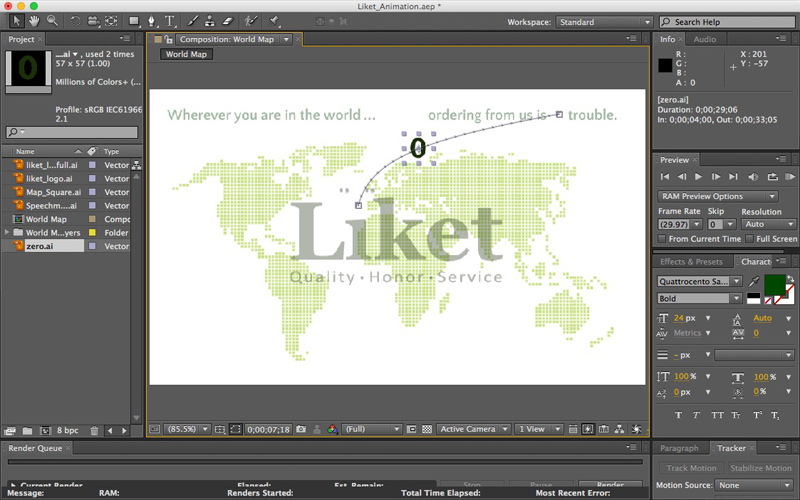800x500 pixels.
Task: Select the Project panel tab
Action: 21,39
